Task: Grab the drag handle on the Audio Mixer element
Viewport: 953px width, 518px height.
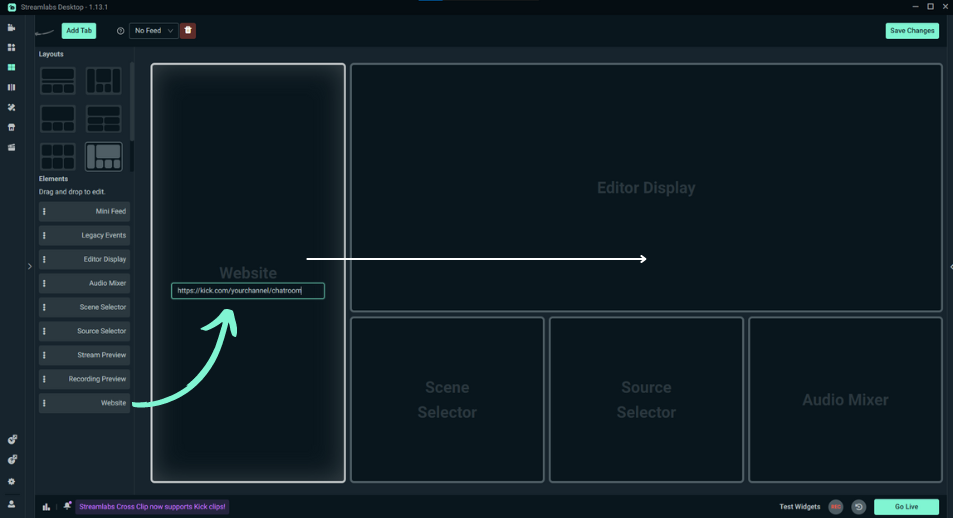Action: pos(44,283)
